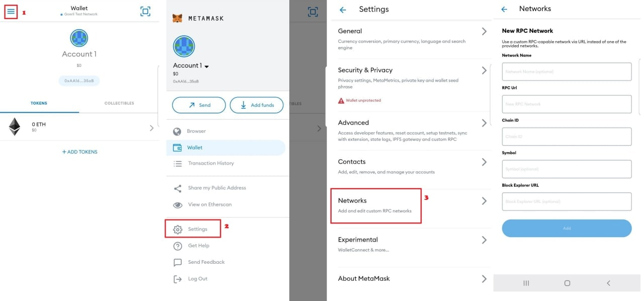Open the General settings chevron
The height and width of the screenshot is (301, 644).
point(484,32)
